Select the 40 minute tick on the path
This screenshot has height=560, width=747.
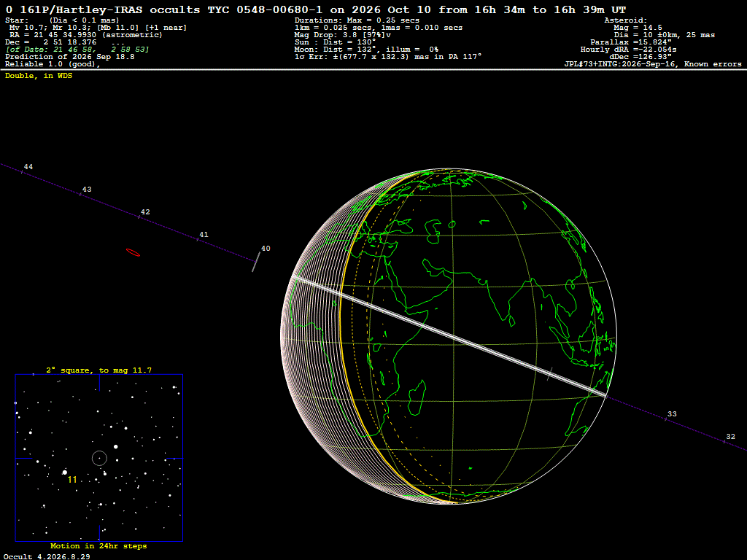pyautogui.click(x=266, y=249)
